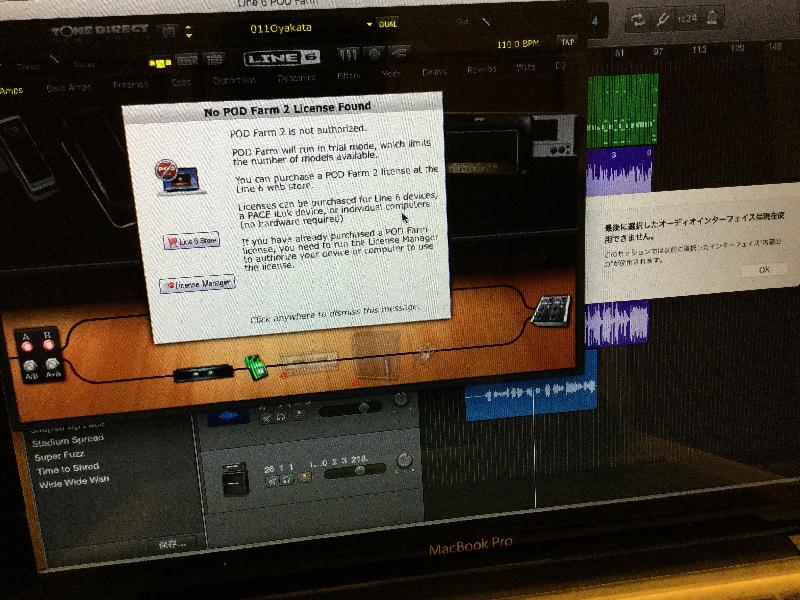Switch to the Mods tab
Viewport: 800px width, 600px height.
391,73
